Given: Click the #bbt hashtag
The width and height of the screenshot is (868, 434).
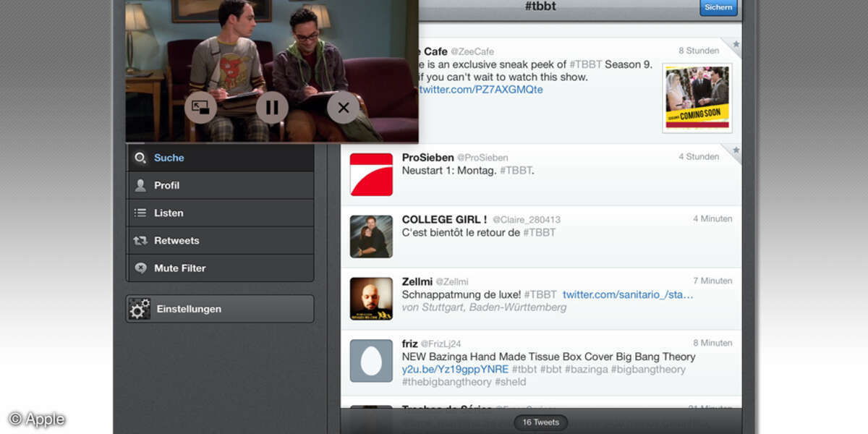Looking at the screenshot, I should tap(551, 370).
